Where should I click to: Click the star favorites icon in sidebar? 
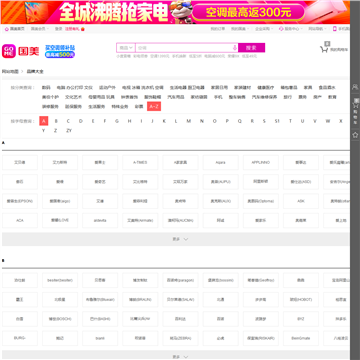pos(355,135)
